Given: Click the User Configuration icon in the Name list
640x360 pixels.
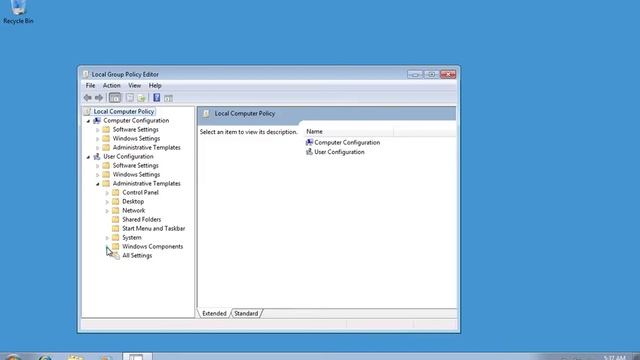Looking at the screenshot, I should 309,152.
